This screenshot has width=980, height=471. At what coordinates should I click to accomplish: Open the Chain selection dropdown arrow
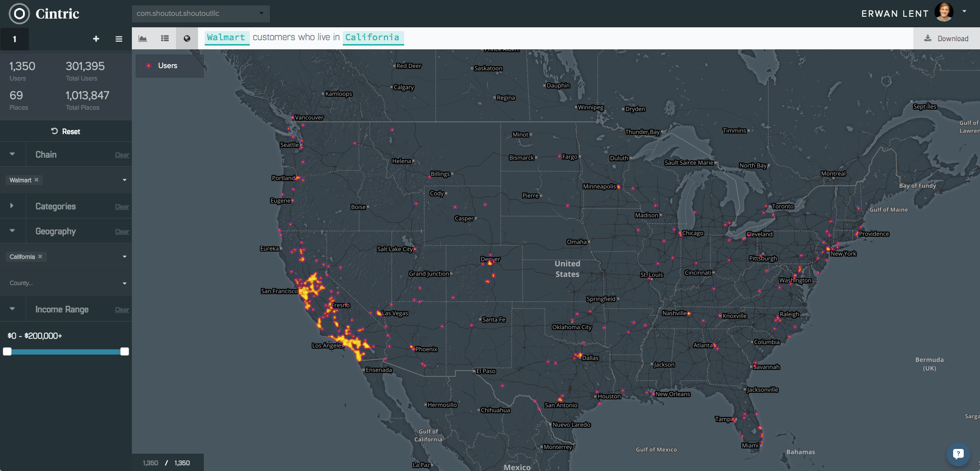pyautogui.click(x=125, y=180)
